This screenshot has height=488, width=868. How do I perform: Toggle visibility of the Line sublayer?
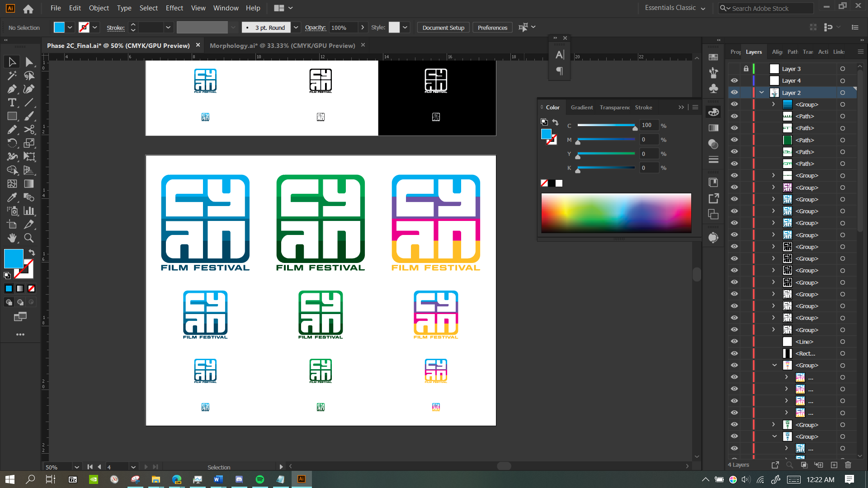tap(734, 342)
